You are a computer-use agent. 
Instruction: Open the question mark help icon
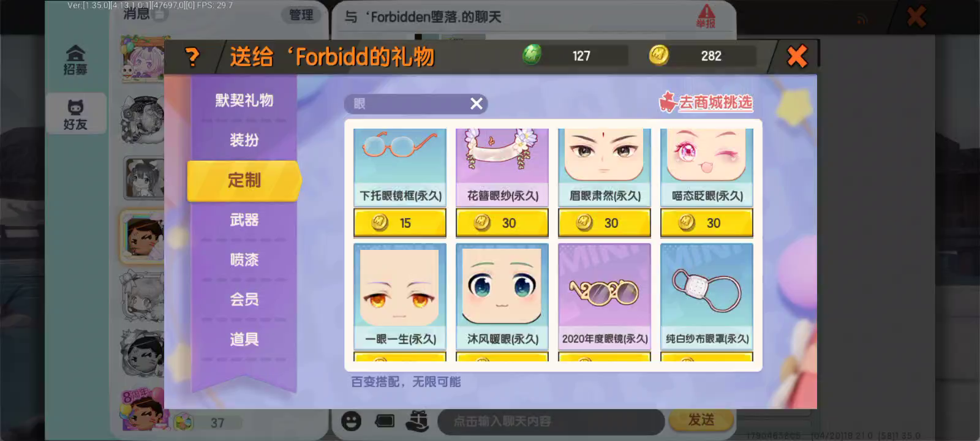tap(192, 57)
